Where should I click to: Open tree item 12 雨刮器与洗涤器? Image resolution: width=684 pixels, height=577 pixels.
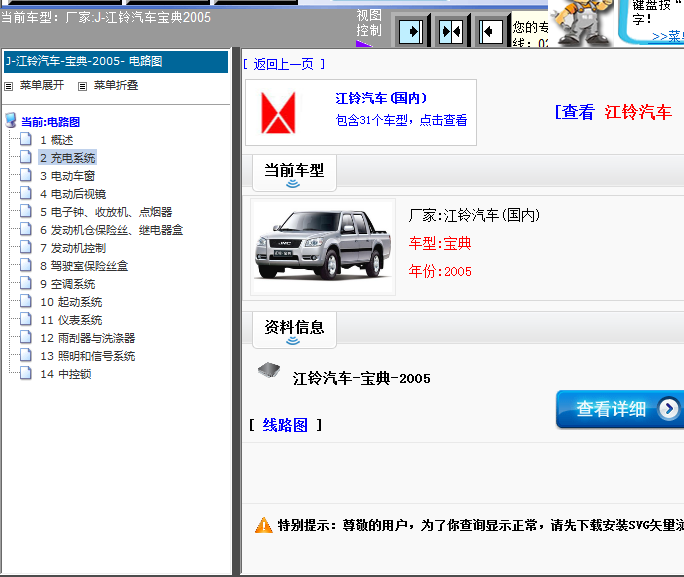click(88, 338)
